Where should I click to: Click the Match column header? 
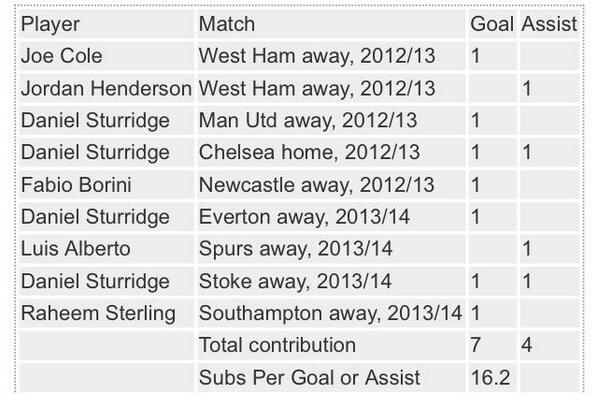point(331,24)
